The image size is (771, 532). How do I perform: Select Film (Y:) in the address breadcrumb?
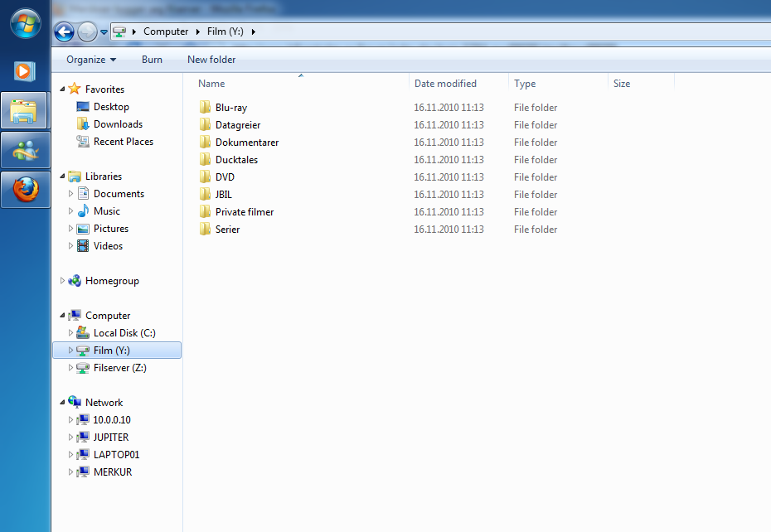(225, 31)
